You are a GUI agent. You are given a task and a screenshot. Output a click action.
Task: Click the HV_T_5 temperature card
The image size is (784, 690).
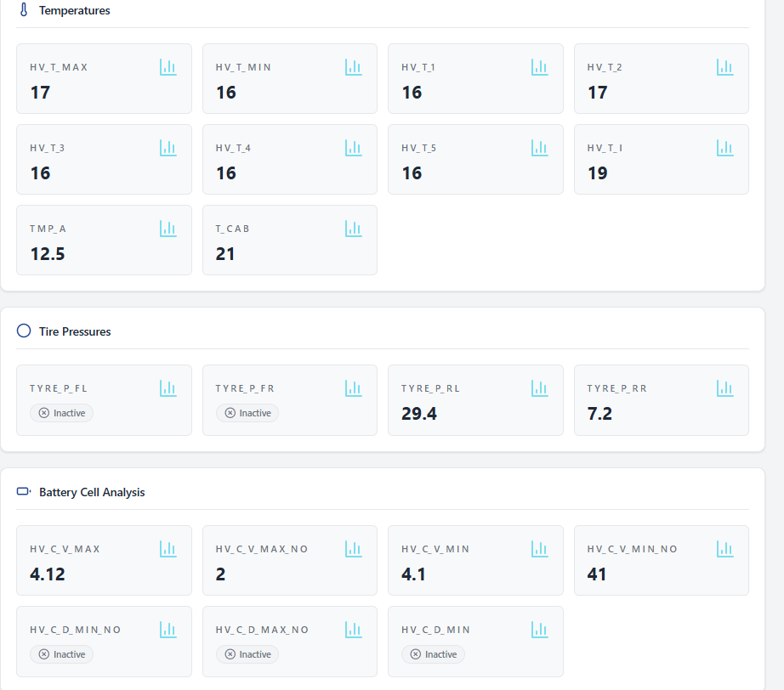coord(475,160)
